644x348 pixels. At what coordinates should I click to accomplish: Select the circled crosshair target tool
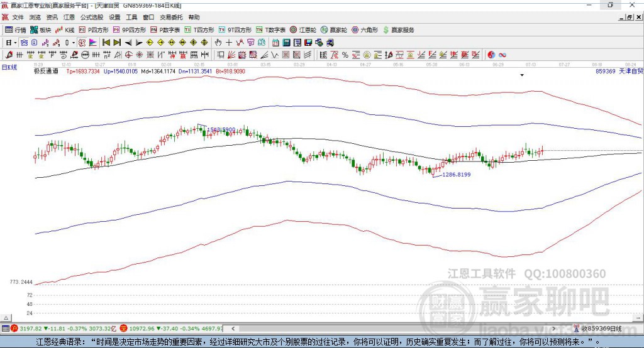(x=128, y=55)
